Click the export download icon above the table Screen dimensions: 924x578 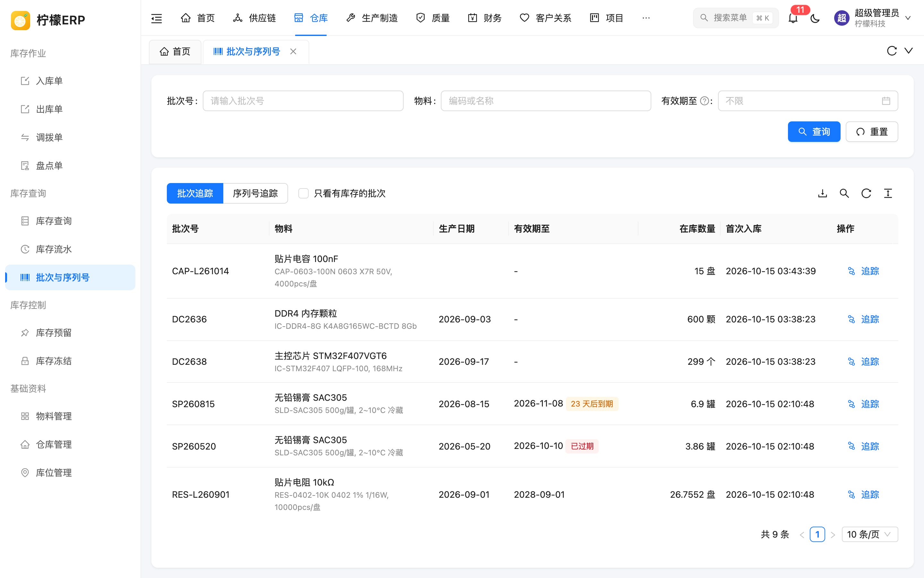tap(822, 193)
